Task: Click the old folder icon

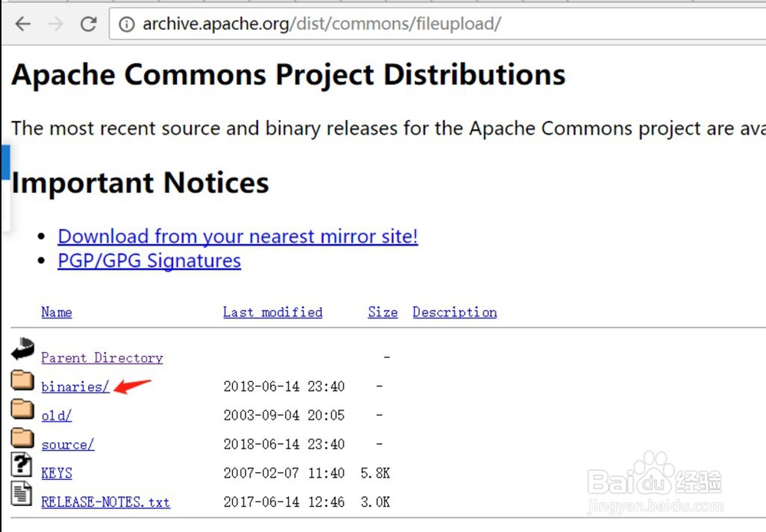Action: click(x=23, y=410)
